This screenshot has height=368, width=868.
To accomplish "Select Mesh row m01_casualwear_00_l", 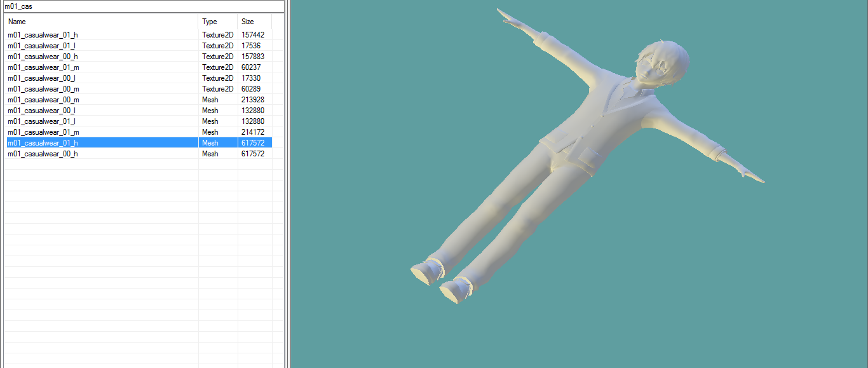I will point(139,111).
